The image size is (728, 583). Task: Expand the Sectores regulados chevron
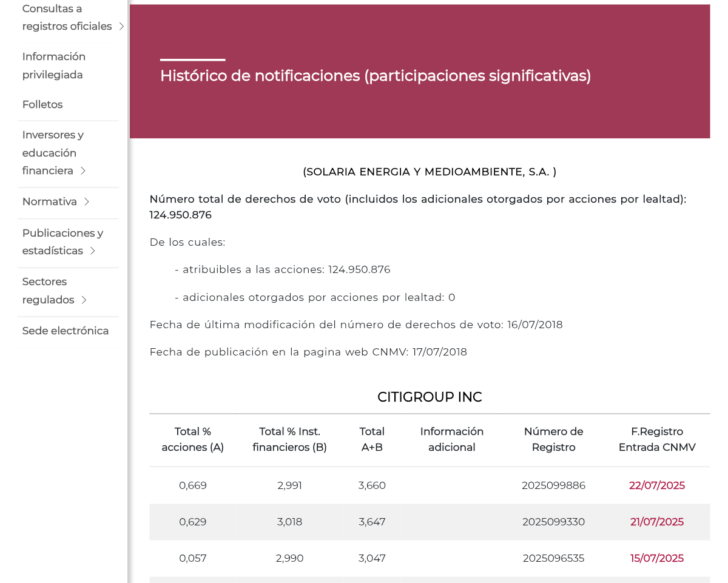[84, 300]
